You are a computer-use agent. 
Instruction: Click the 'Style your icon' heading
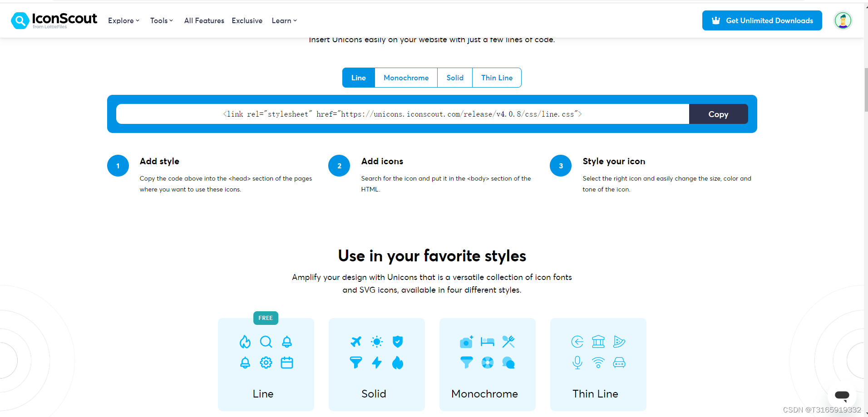pyautogui.click(x=614, y=162)
